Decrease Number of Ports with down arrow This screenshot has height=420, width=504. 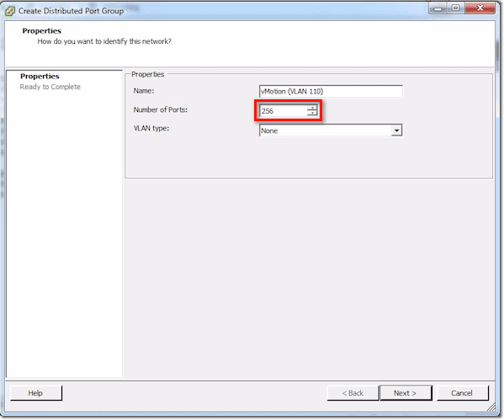tap(312, 113)
